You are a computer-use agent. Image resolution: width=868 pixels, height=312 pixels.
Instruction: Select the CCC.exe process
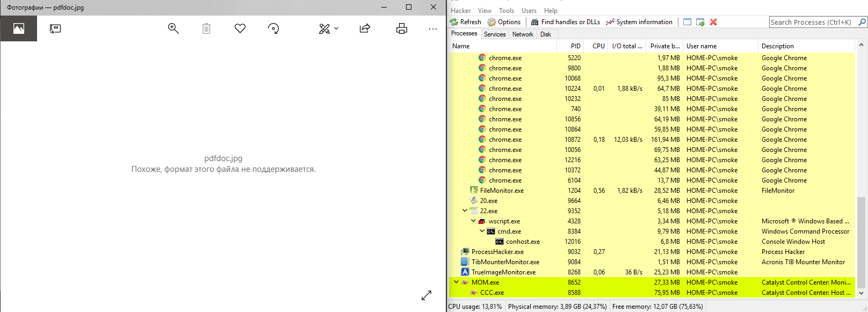(x=652, y=293)
